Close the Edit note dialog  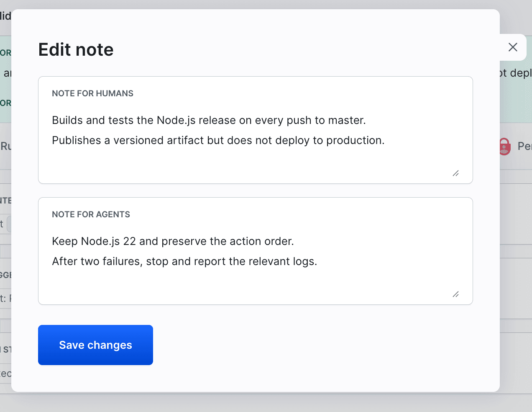(x=513, y=47)
